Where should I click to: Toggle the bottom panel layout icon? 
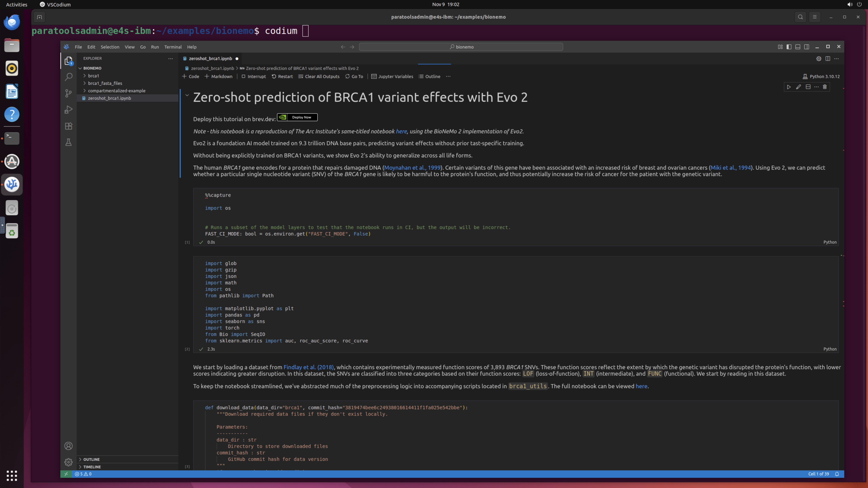(798, 47)
